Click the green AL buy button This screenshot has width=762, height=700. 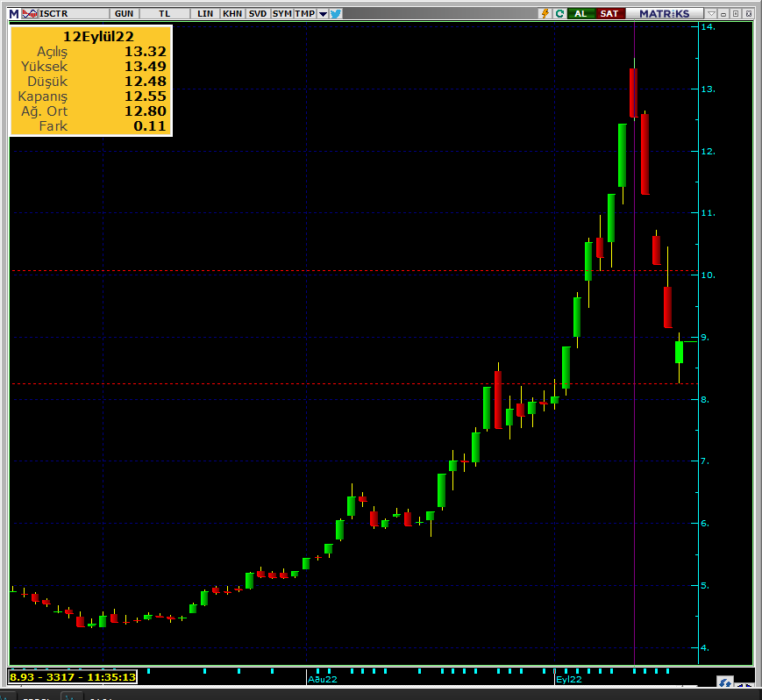point(580,14)
